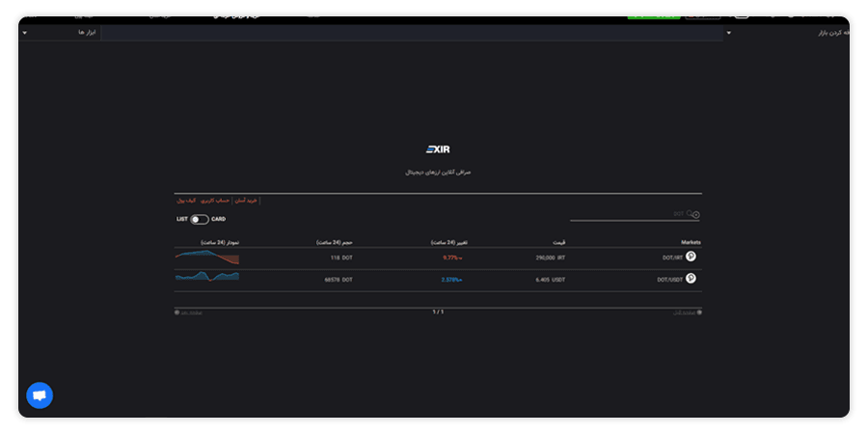Expand the market dropdown arrow at top right
Image resolution: width=868 pixels, height=434 pixels.
[x=728, y=33]
